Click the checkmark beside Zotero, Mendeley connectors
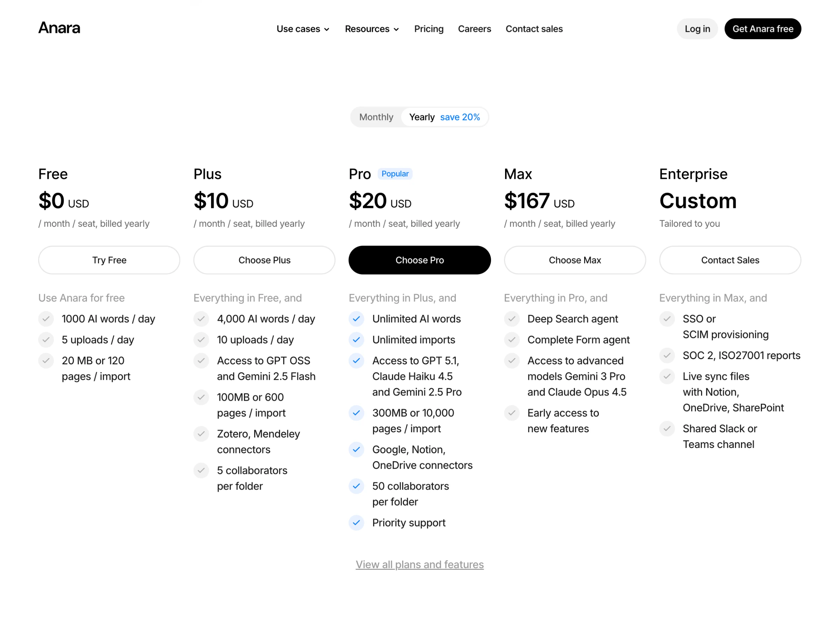Image resolution: width=840 pixels, height=630 pixels. pyautogui.click(x=201, y=434)
